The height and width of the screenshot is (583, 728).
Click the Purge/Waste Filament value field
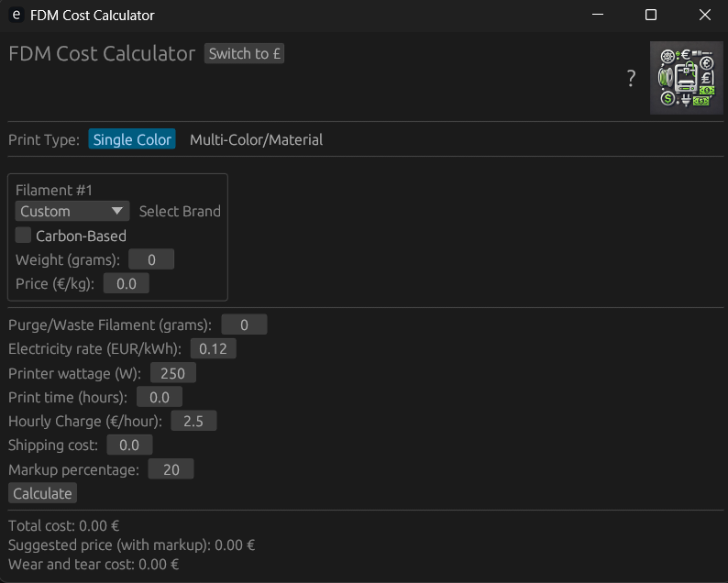244,324
